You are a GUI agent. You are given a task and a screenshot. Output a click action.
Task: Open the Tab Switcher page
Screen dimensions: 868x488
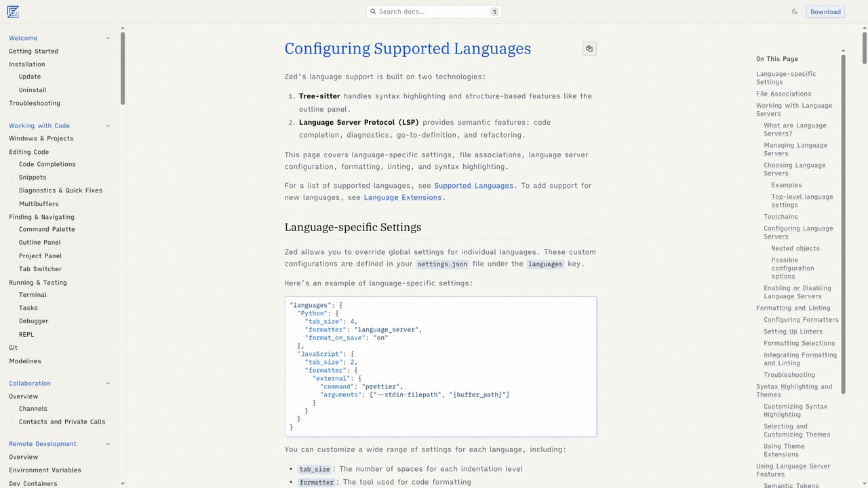(40, 269)
